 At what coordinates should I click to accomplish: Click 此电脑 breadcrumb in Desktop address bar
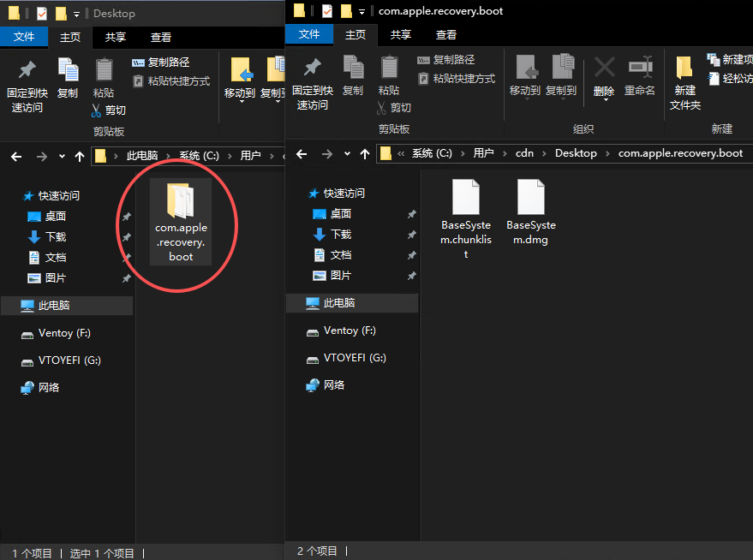point(142,156)
